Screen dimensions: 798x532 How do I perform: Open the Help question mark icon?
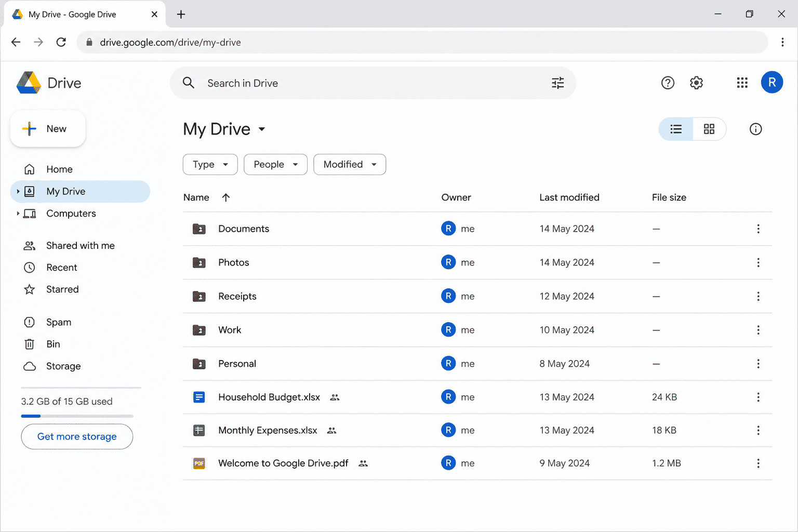(x=668, y=83)
